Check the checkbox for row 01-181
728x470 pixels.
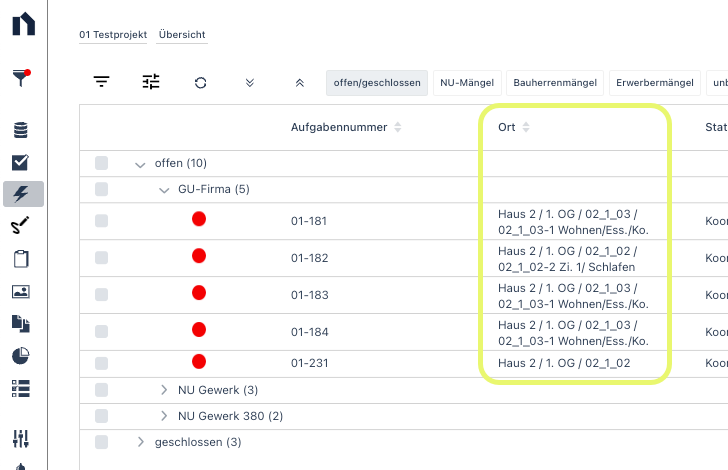click(x=101, y=221)
